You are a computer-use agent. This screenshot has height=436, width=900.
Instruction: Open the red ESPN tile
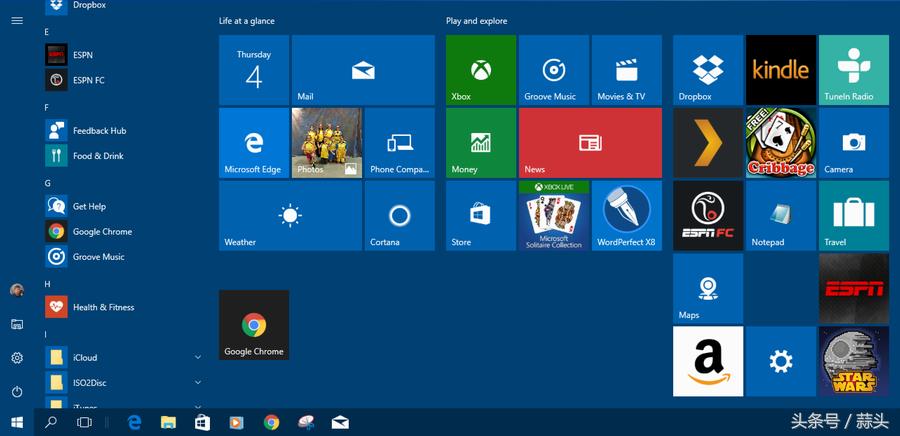click(854, 289)
